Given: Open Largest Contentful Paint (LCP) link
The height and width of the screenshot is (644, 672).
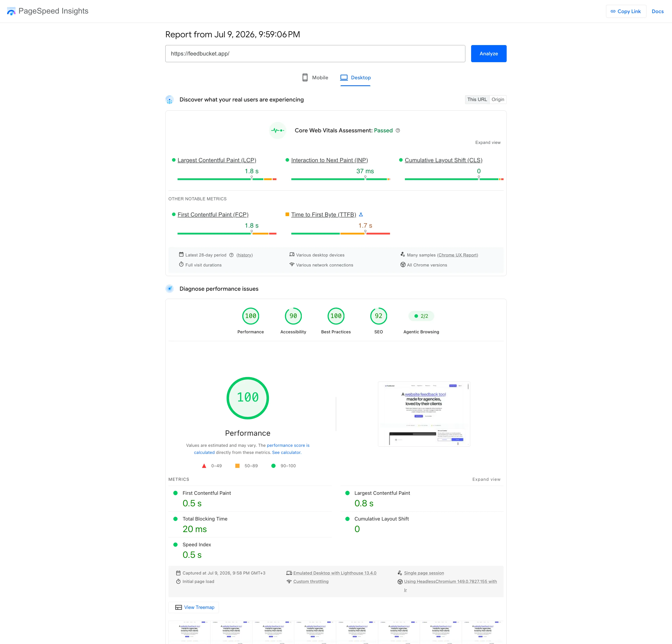Looking at the screenshot, I should [x=217, y=160].
